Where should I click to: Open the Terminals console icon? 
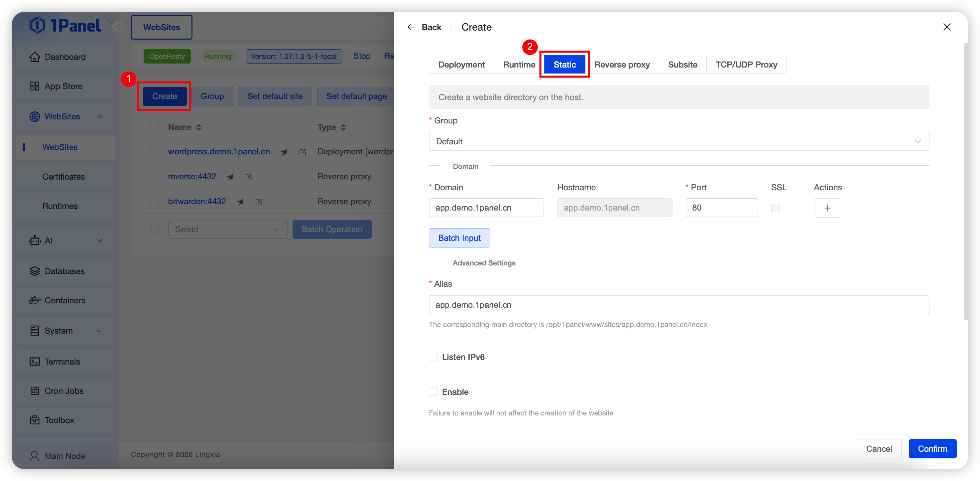click(x=35, y=361)
